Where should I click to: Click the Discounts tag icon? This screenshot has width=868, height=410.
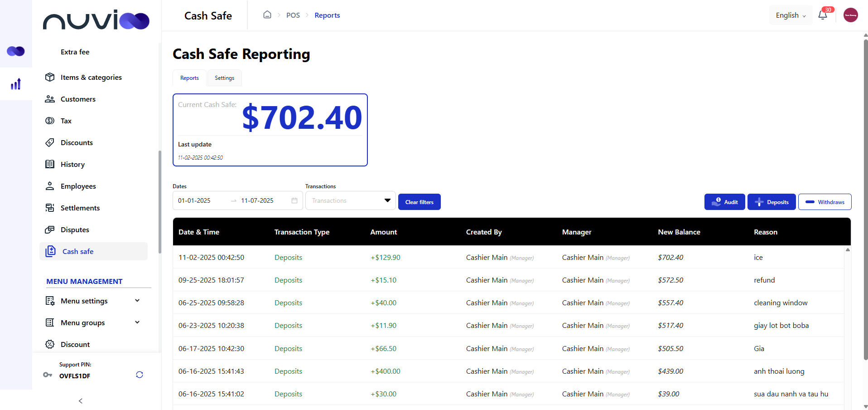pos(50,142)
